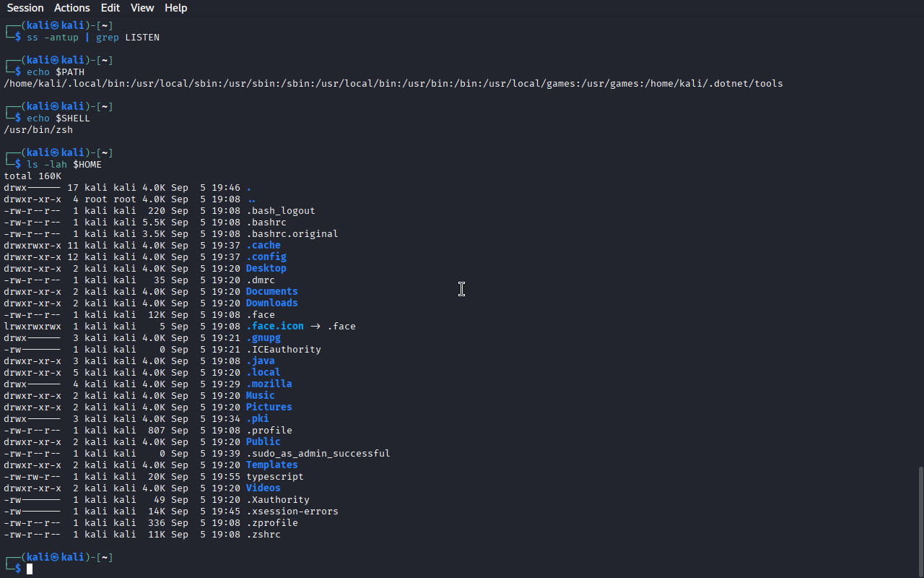This screenshot has width=924, height=578.
Task: Click the drwxrwxr-x permissions of .cache
Action: click(x=32, y=245)
